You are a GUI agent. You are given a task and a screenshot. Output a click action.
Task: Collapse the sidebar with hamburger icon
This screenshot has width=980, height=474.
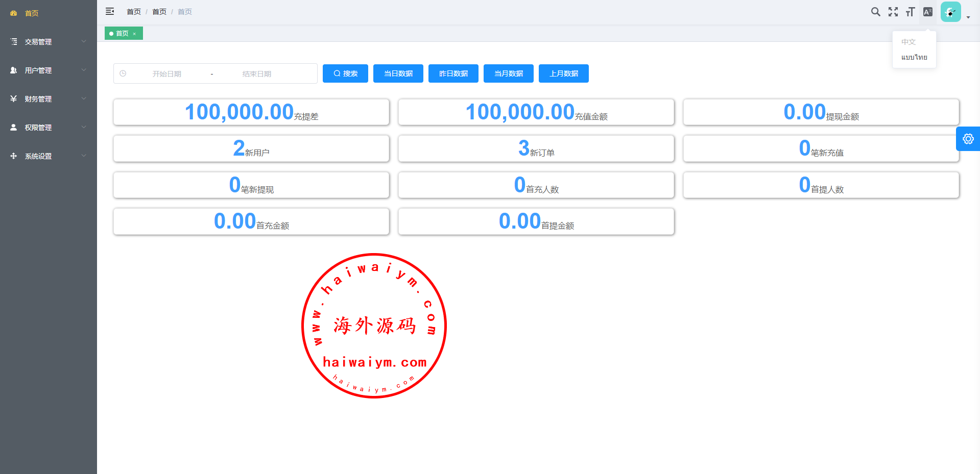point(110,11)
